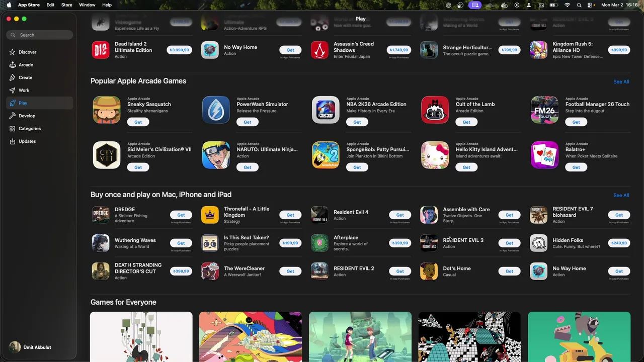The image size is (644, 362).
Task: Go to Discover in the sidebar
Action: (39, 52)
